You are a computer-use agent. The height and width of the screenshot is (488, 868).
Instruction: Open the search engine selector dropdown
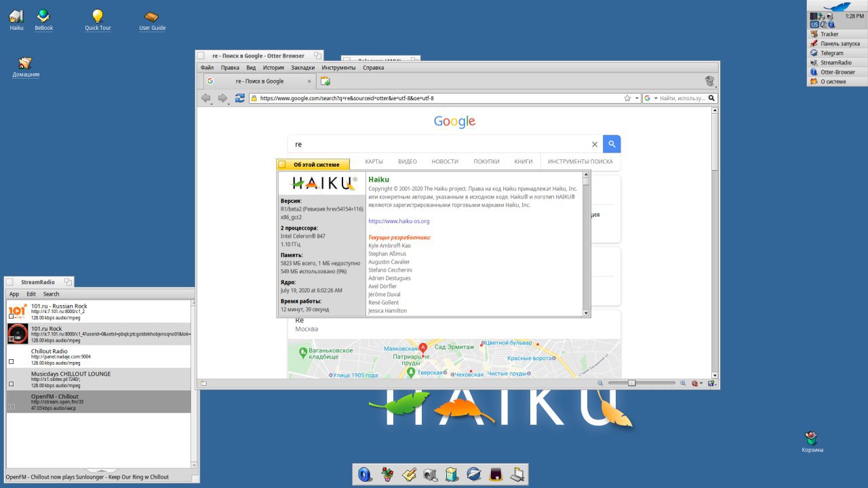tap(655, 98)
